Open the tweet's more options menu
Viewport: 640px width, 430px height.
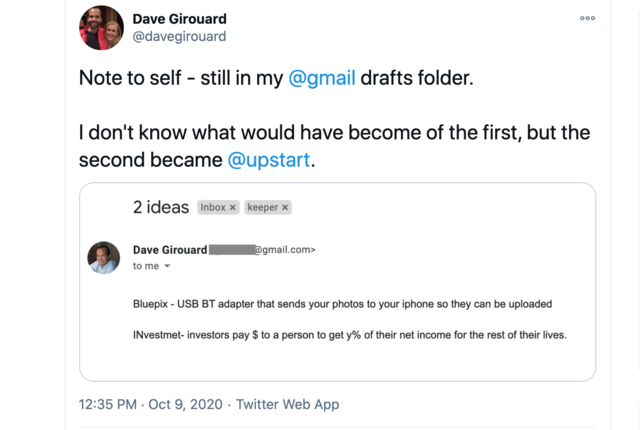587,18
